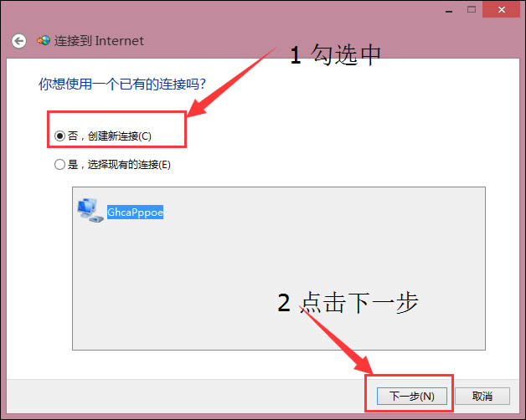526x420 pixels.
Task: Go back using the wizard back arrow
Action: 19,41
